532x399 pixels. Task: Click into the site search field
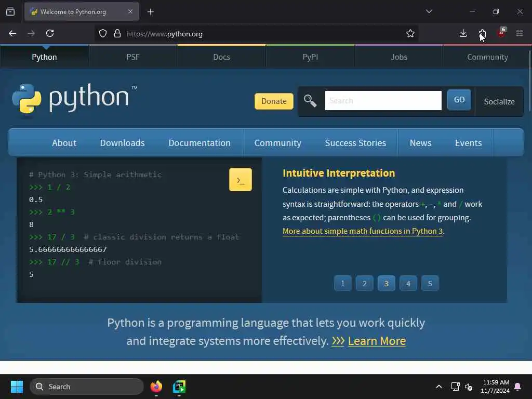coord(383,100)
